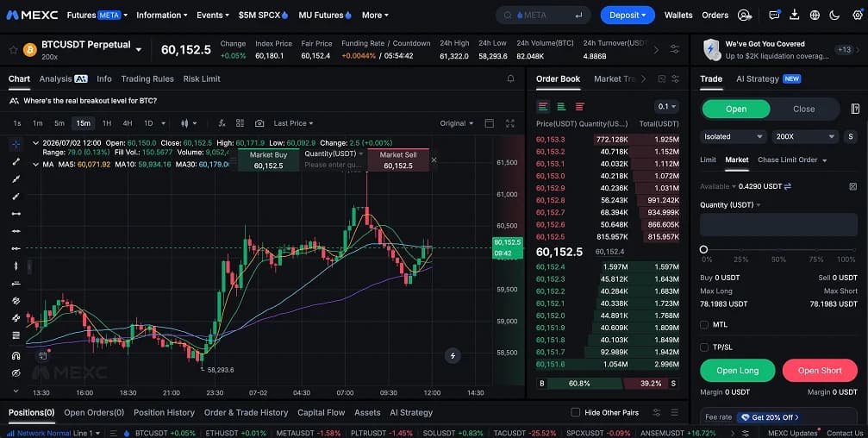Open the Get 20% Off fee link
This screenshot has width=868, height=438.
tap(770, 417)
